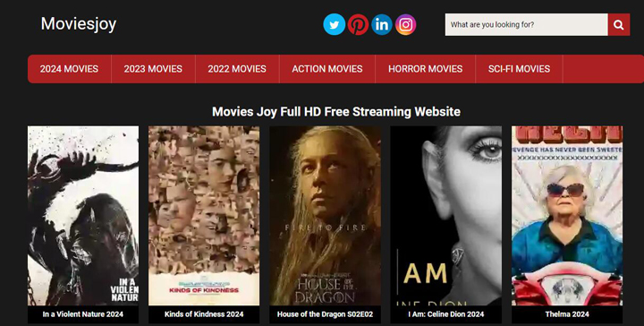Click 'In a Violent Nature 2024' title link

(x=83, y=314)
